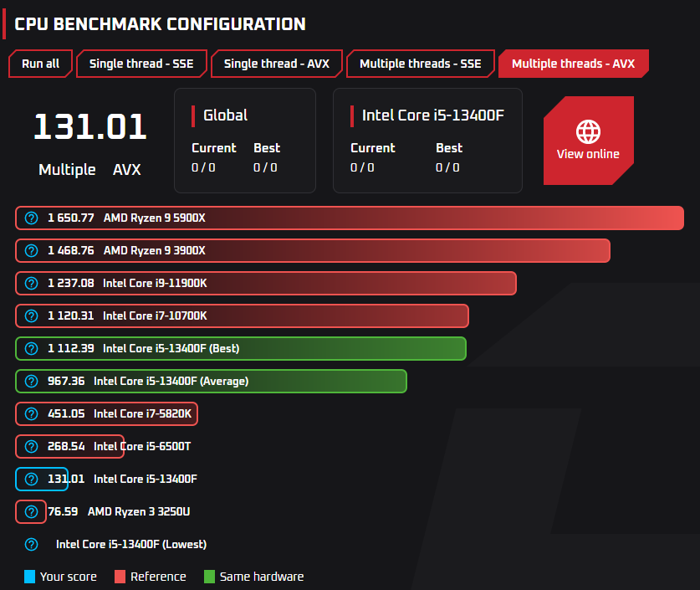Click the globe icon in View online

tap(588, 131)
